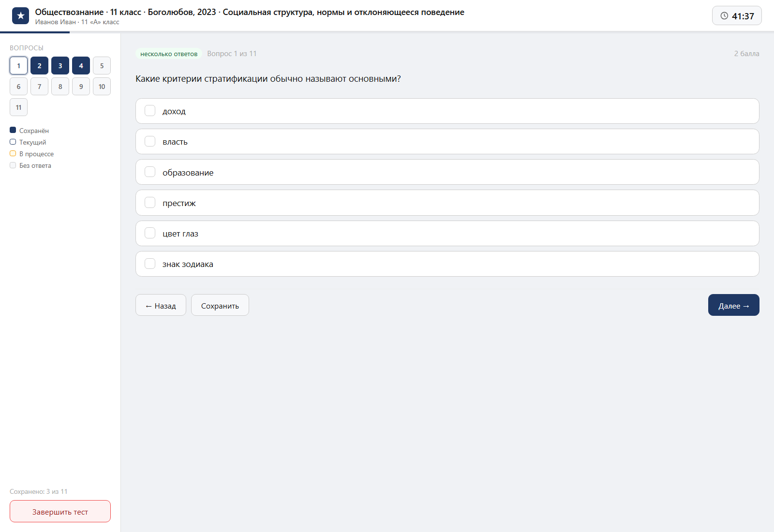This screenshot has height=532, width=774.
Task: Open question 7 in the navigator
Action: tap(39, 87)
